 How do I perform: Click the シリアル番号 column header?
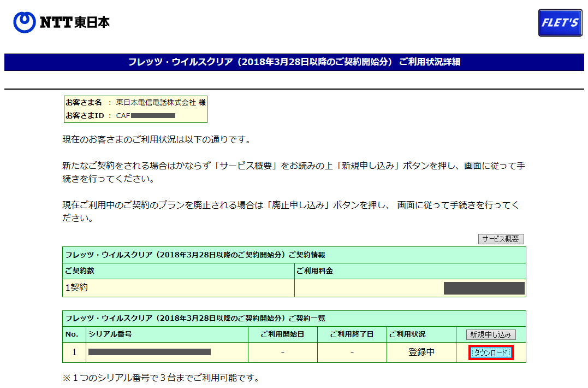click(167, 334)
